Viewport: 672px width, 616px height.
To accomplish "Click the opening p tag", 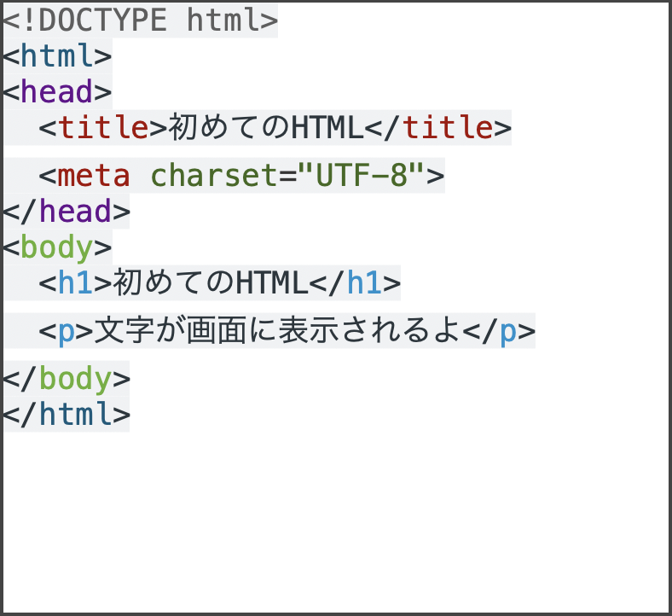I will click(66, 330).
